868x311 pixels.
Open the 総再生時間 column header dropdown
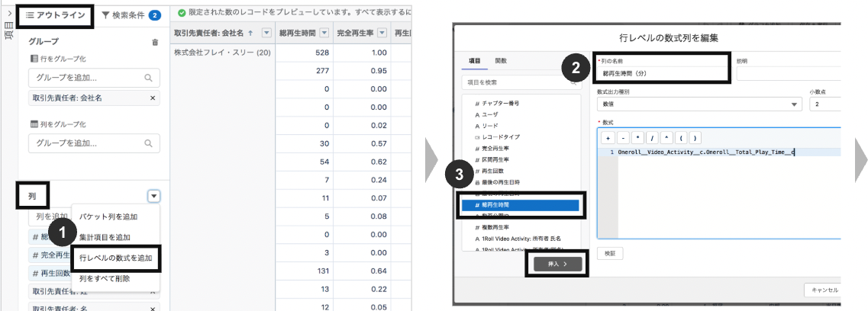pos(324,33)
